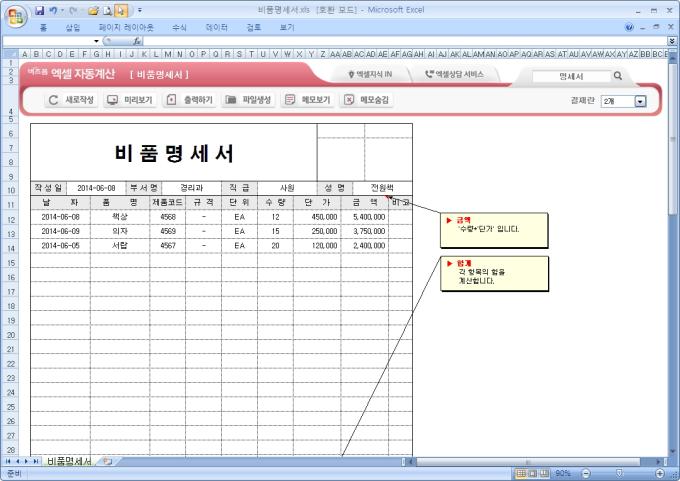Zoom out with the minus button
This screenshot has width=680, height=481.
tap(585, 473)
